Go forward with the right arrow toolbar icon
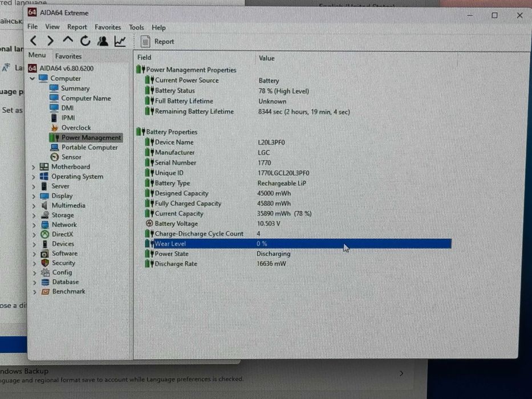 50,41
